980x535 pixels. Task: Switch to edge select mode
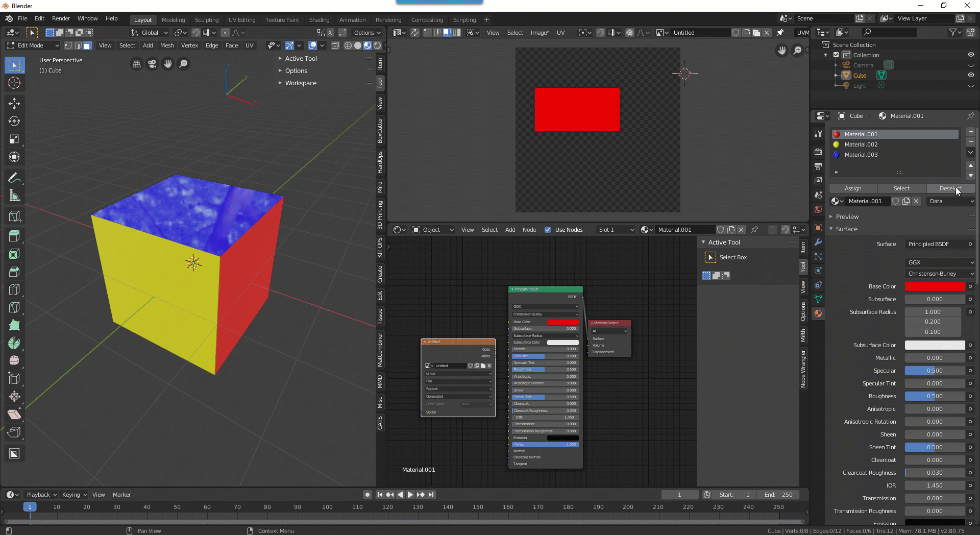78,45
